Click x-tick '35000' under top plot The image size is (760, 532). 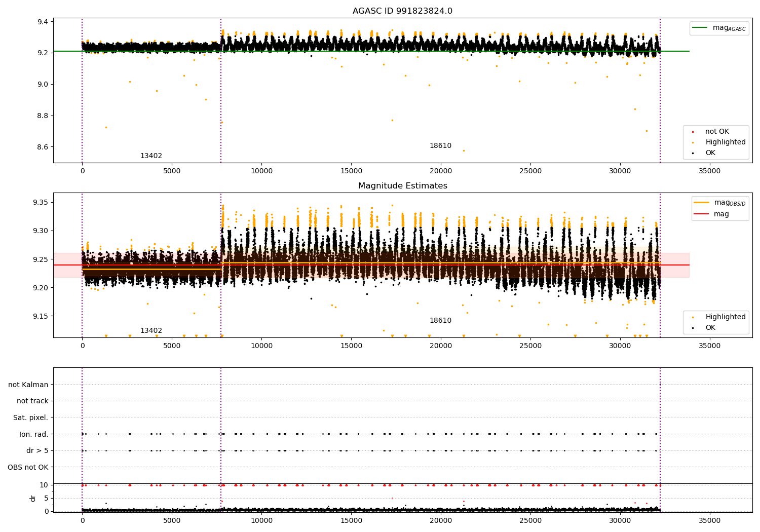coord(709,171)
